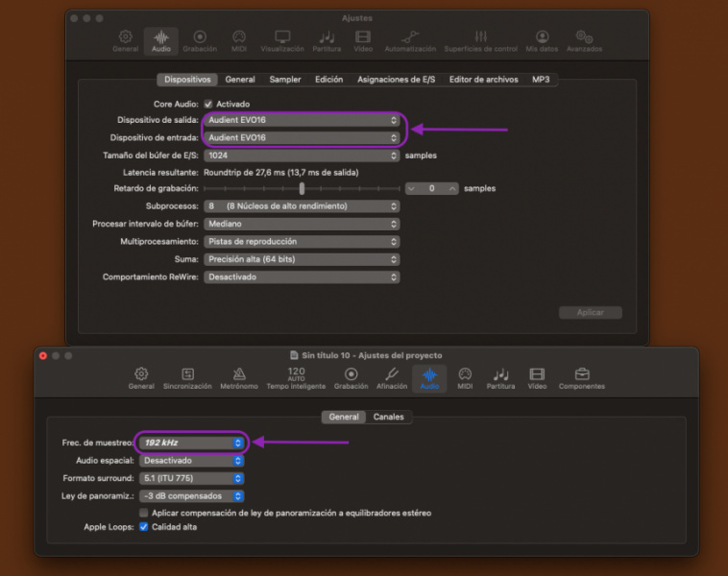Open Dispositivo de entrada dropdown
This screenshot has width=728, height=576.
click(302, 137)
